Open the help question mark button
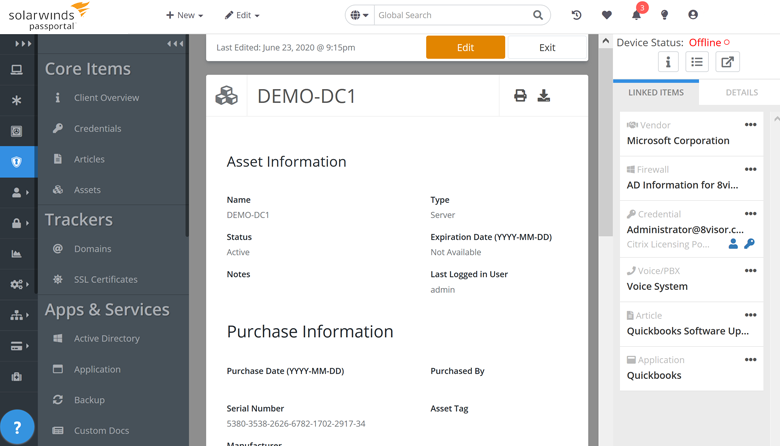The width and height of the screenshot is (780, 446). point(17,427)
